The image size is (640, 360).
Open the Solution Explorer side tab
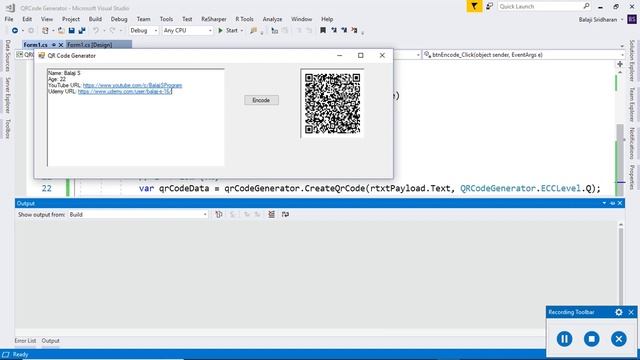[632, 61]
